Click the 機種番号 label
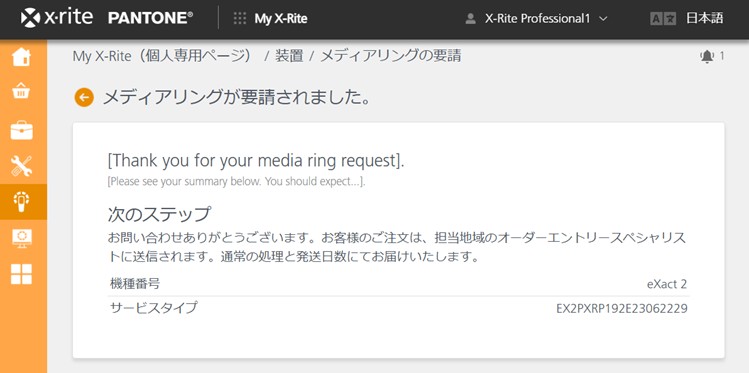Image resolution: width=749 pixels, height=373 pixels. tap(135, 284)
